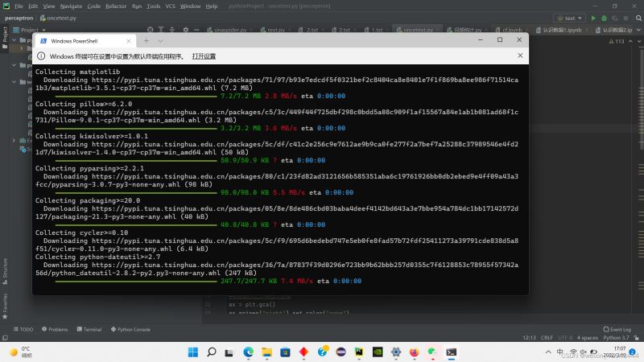The width and height of the screenshot is (644, 362).
Task: Switch to the oncetext.py editor tab
Action: pyautogui.click(x=415, y=30)
